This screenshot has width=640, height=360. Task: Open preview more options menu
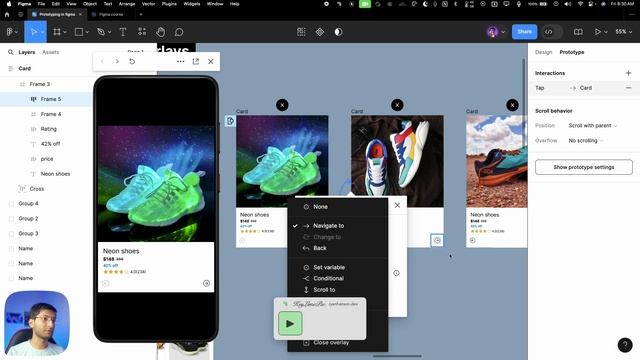[180, 61]
